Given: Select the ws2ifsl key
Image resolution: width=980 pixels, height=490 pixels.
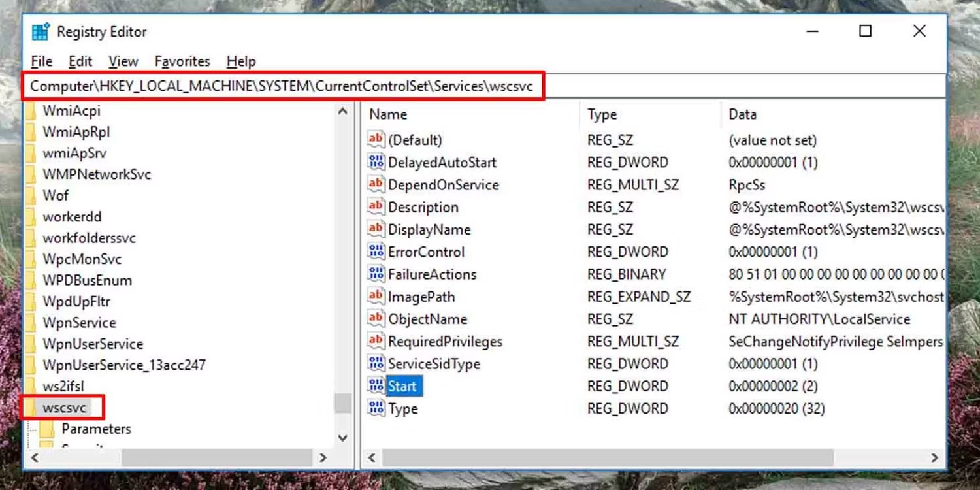Looking at the screenshot, I should click(63, 386).
